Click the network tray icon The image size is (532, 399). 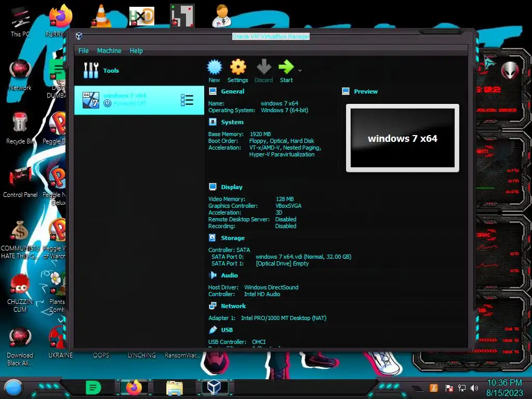[461, 388]
